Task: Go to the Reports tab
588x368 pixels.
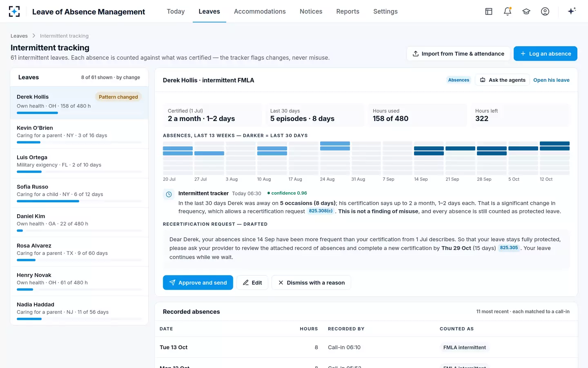Action: click(x=348, y=11)
